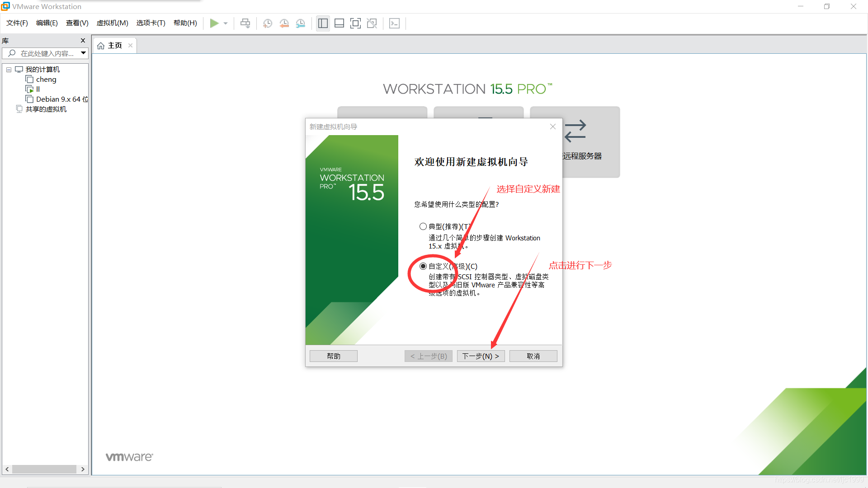Screen dimensions: 868x488
Task: Click the green power-on play icon
Action: pyautogui.click(x=214, y=23)
